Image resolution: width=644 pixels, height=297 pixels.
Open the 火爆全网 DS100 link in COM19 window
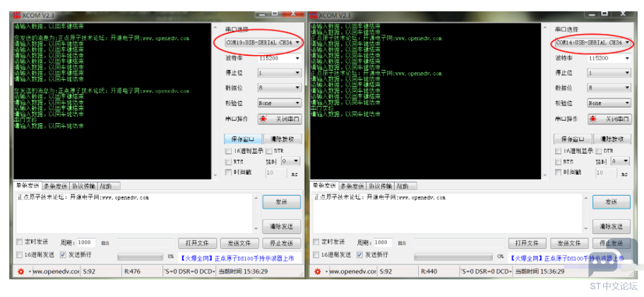(238, 258)
